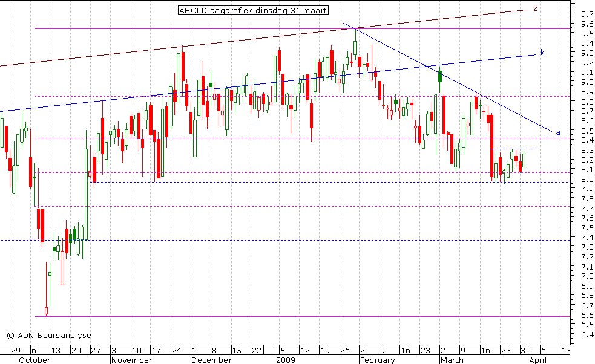Click the date label 8 in December
595x364 pixels.
[x=214, y=350]
